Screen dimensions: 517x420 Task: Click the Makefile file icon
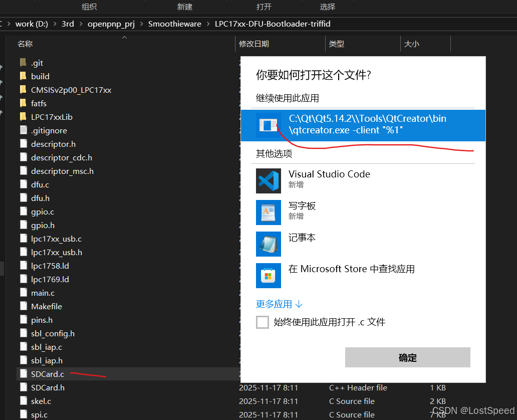24,306
